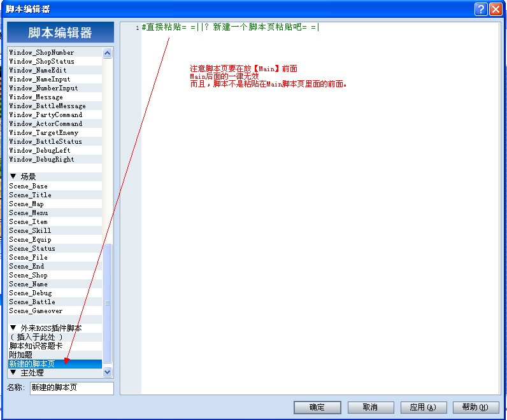The width and height of the screenshot is (507, 420).
Task: Select ▼ 外来RGSS插件脚本 section header
Action: 55,328
